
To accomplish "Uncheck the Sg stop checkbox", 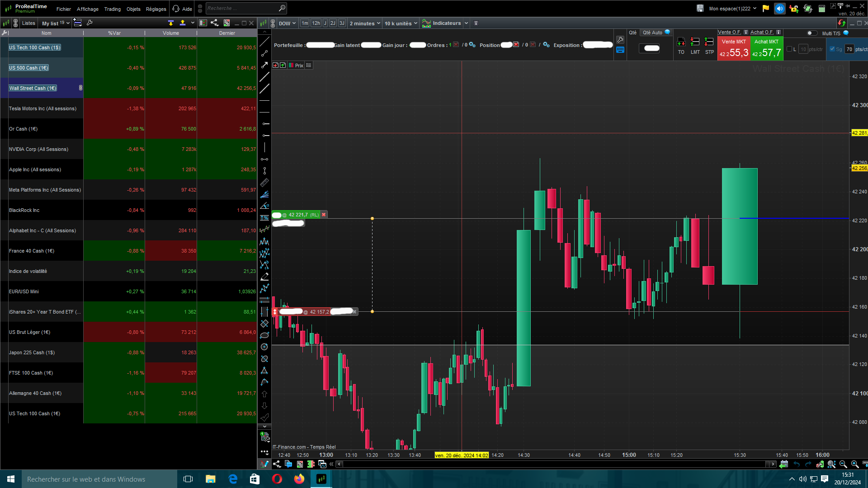I will tap(832, 49).
